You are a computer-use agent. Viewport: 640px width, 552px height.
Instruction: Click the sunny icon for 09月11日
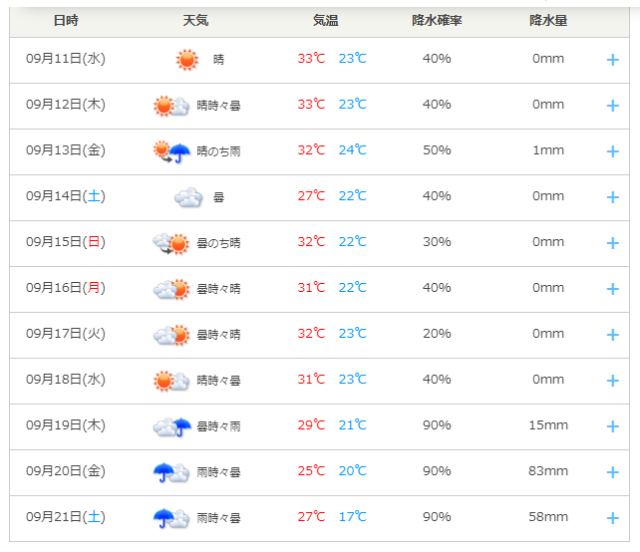tap(187, 60)
